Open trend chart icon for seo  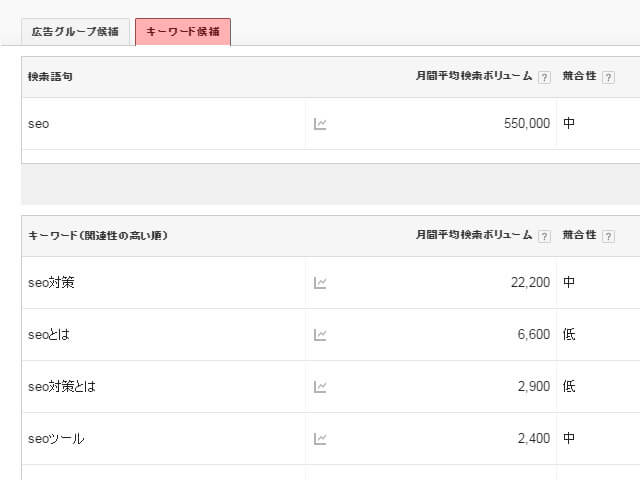(x=320, y=124)
